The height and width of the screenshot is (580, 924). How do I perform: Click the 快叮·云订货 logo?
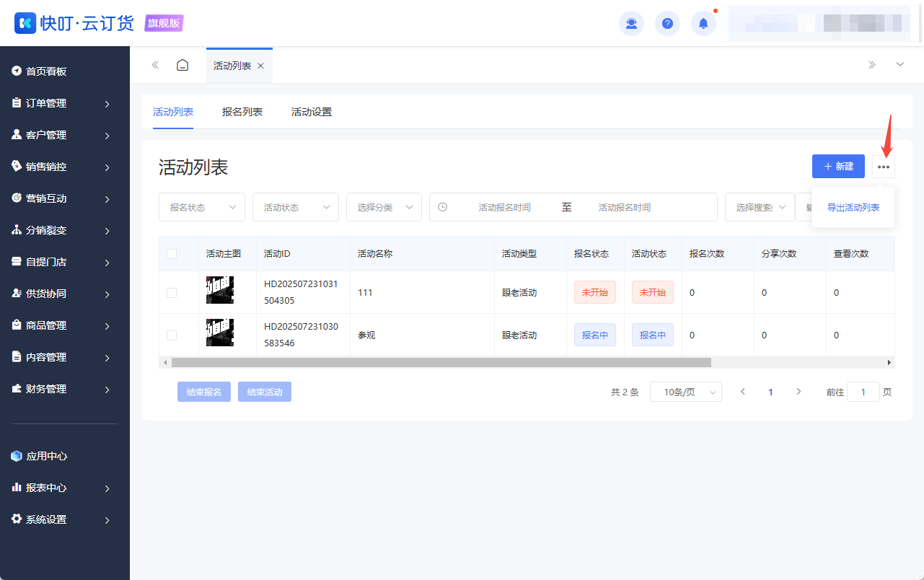click(x=74, y=23)
